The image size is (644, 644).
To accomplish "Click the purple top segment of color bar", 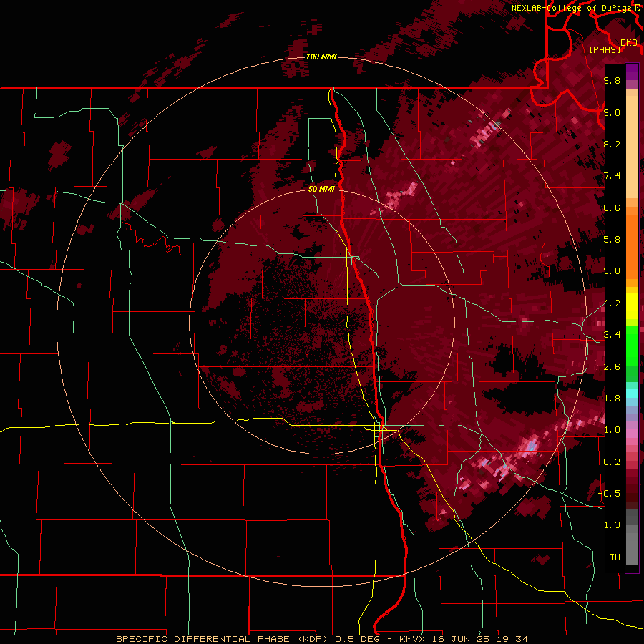I will 632,72.
